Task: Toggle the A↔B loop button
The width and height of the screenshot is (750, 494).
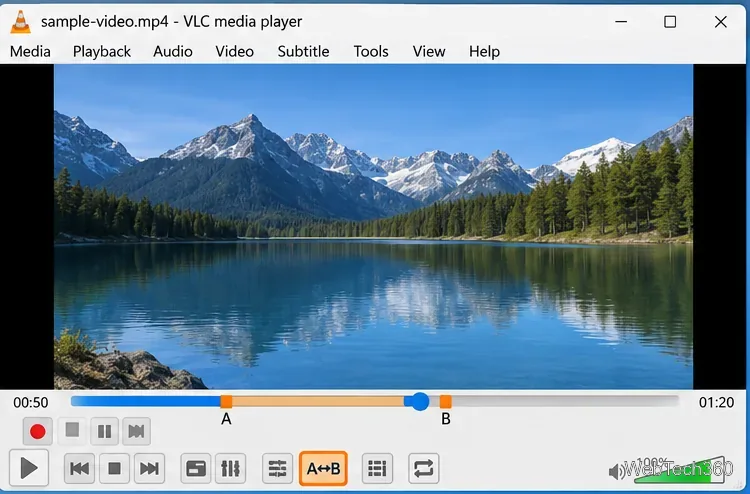Action: [x=323, y=468]
